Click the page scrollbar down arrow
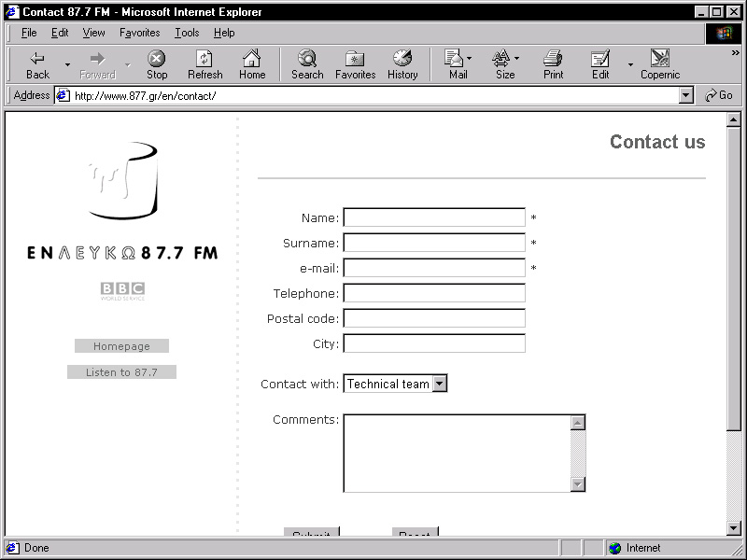Screen dimensions: 747x560 coord(734,527)
